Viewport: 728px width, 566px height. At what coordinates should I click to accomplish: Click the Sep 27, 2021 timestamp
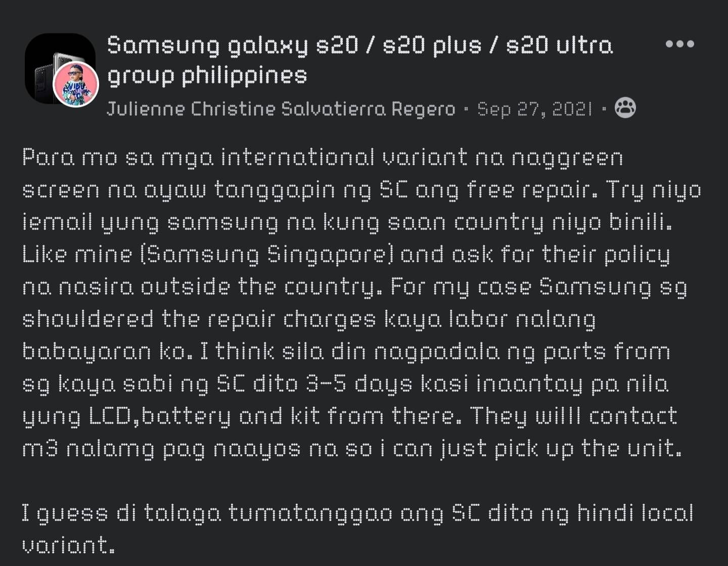click(x=534, y=109)
